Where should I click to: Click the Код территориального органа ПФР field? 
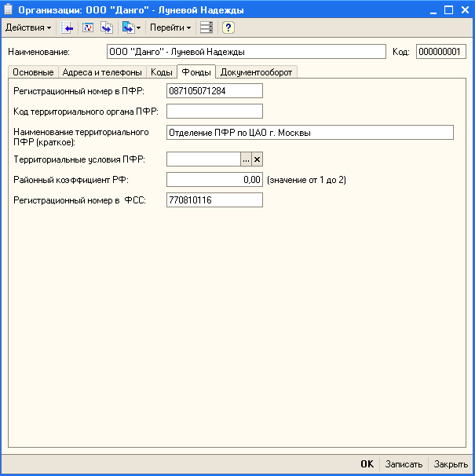click(x=214, y=112)
